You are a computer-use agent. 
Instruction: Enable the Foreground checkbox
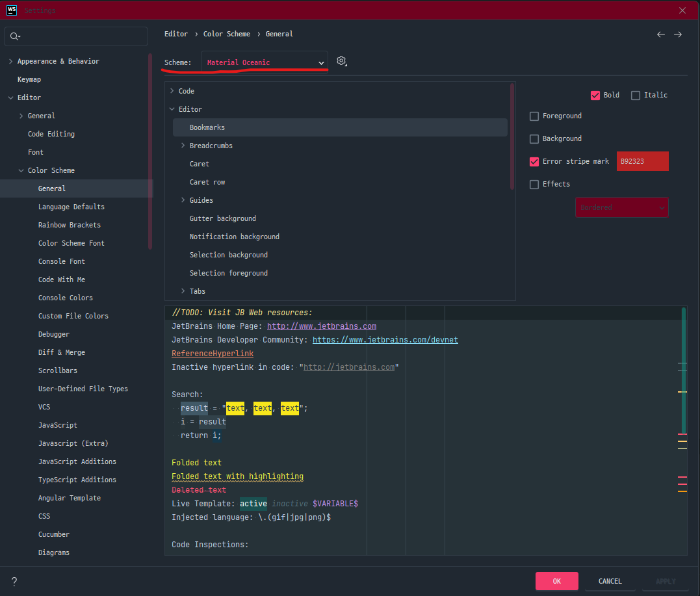534,116
